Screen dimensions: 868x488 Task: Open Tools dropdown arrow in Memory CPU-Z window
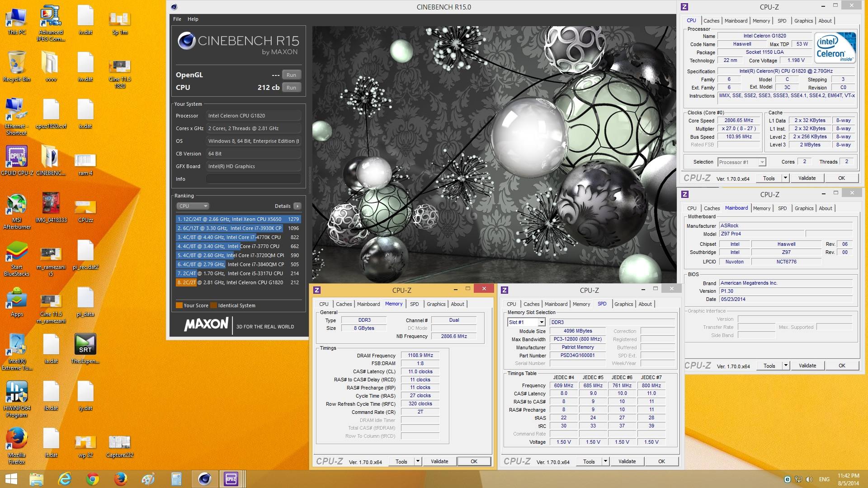coord(418,461)
